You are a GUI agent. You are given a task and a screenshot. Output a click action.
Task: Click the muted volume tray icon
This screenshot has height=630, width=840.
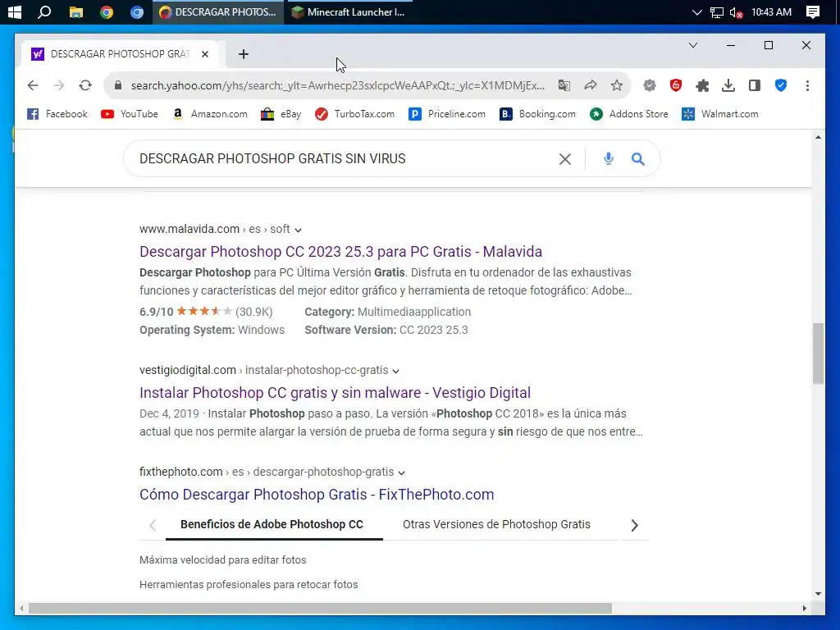pos(736,12)
